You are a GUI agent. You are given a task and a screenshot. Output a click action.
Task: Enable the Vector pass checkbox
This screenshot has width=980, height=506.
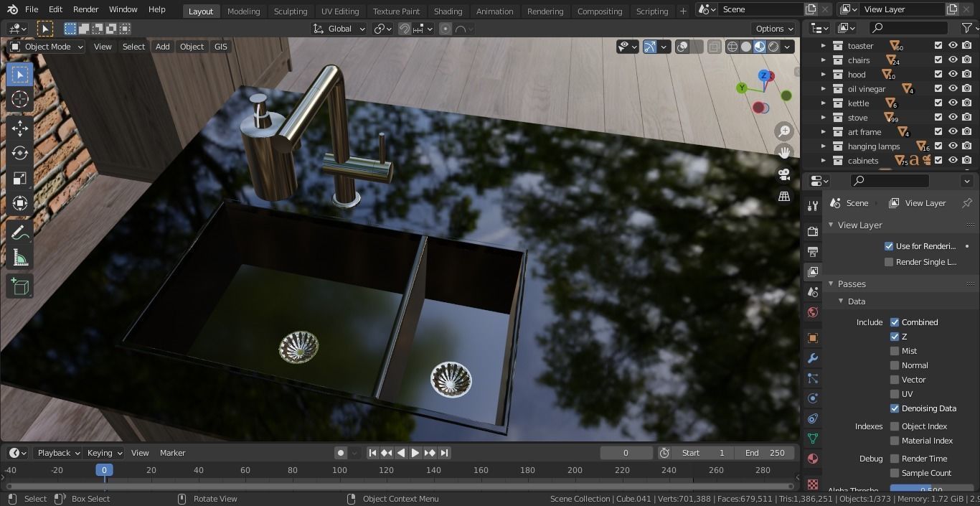(x=895, y=380)
